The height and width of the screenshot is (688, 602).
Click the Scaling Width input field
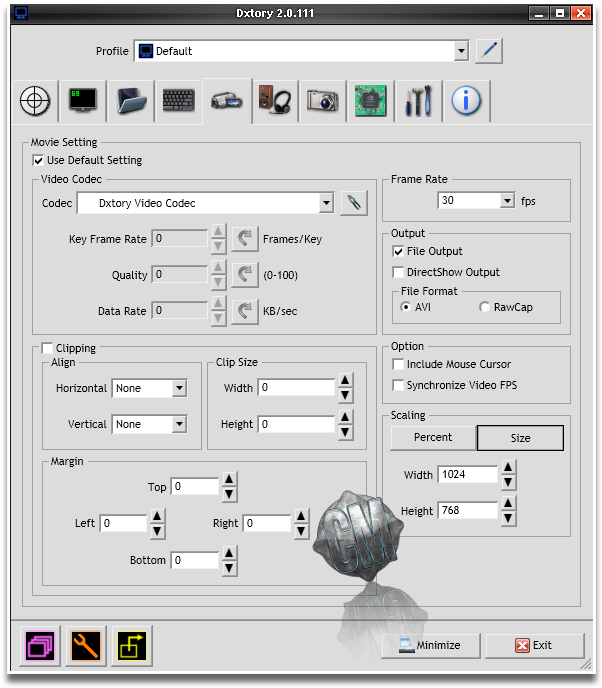(x=468, y=474)
